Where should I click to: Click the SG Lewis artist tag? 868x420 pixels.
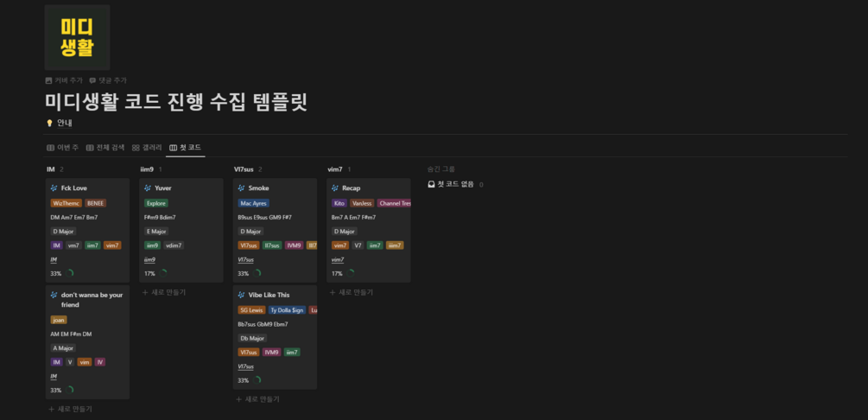[252, 310]
